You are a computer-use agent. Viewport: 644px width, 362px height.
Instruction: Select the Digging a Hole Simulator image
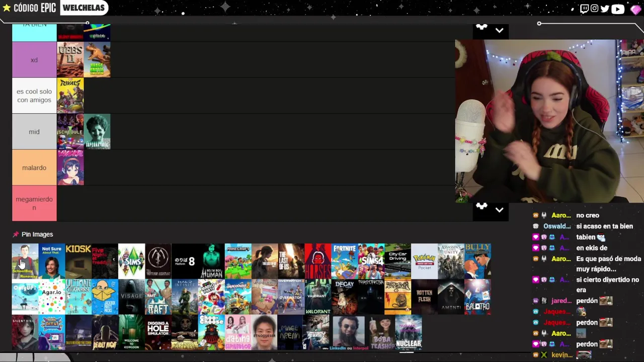coord(158,332)
